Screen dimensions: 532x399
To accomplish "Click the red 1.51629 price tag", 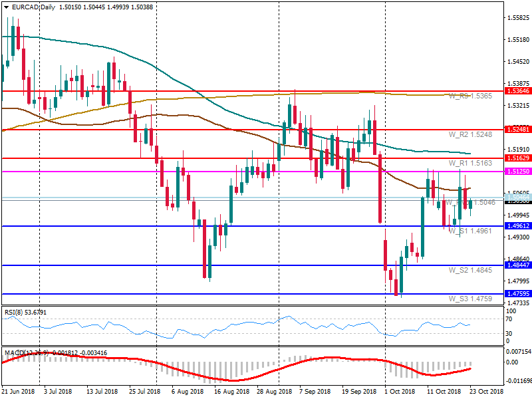I will click(x=517, y=158).
